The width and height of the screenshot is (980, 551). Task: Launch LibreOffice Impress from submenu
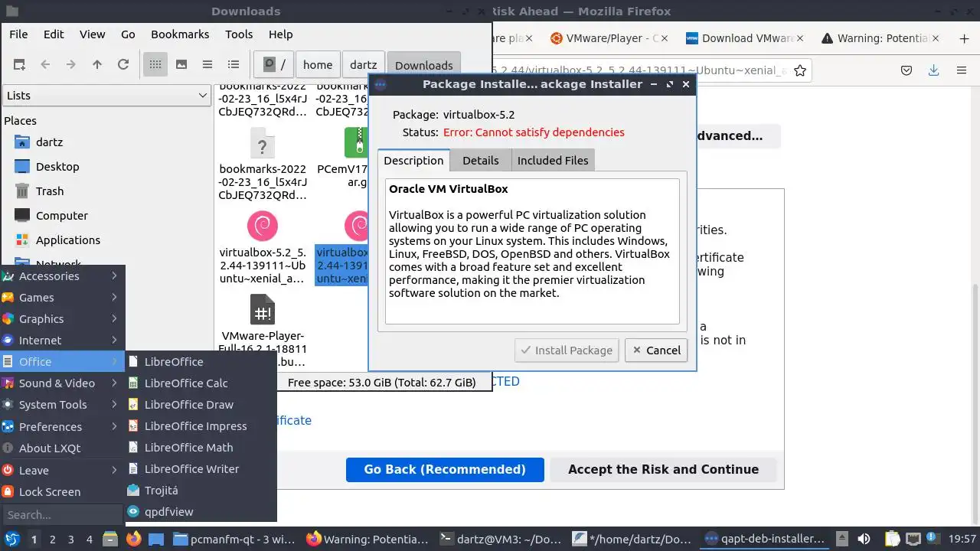200,425
